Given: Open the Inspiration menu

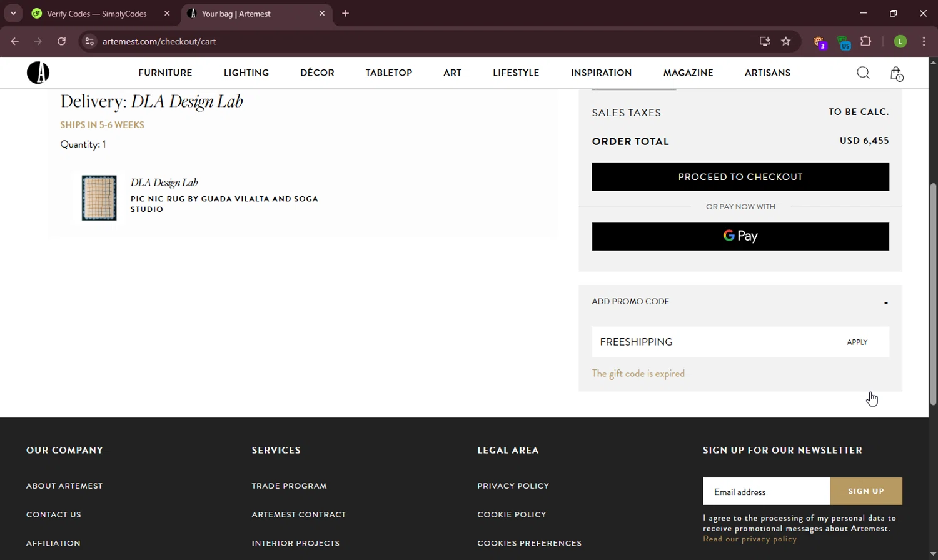Looking at the screenshot, I should 601,72.
